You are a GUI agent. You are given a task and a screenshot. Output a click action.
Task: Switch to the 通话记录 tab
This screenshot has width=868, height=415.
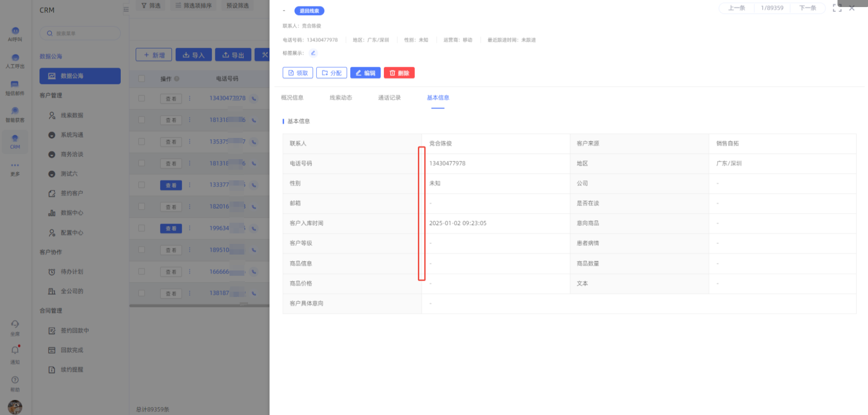tap(389, 98)
